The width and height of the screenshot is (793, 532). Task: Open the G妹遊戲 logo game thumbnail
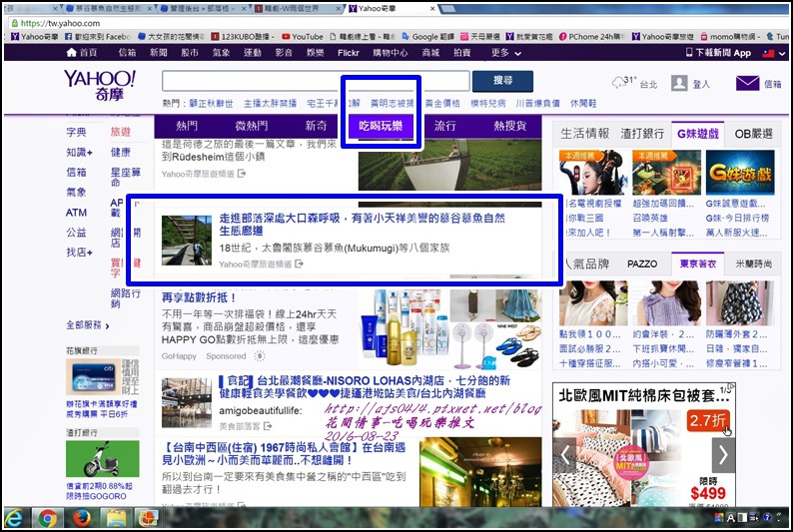pyautogui.click(x=740, y=173)
